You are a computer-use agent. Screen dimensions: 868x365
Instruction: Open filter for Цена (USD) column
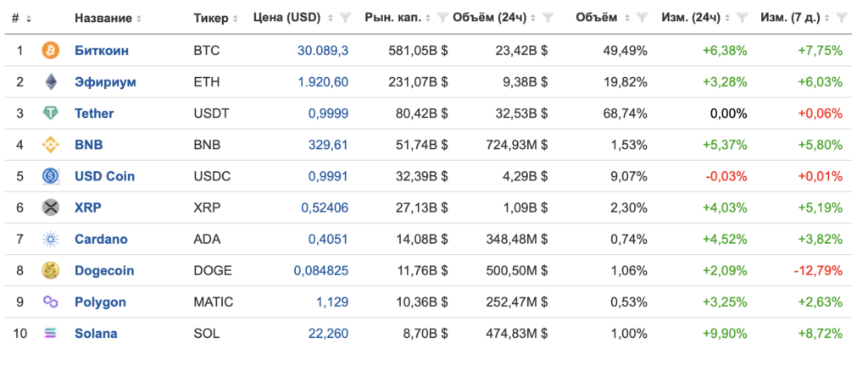[345, 19]
